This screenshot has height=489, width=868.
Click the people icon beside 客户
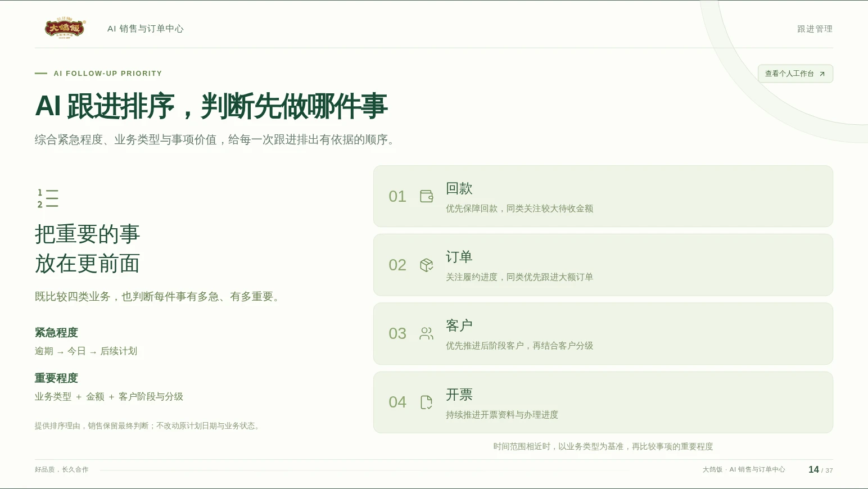[427, 333]
